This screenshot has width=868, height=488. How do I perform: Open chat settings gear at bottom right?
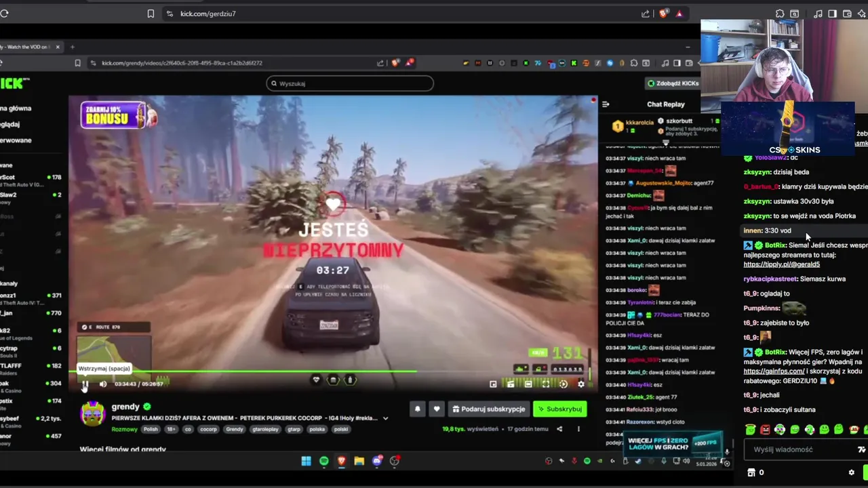852,472
